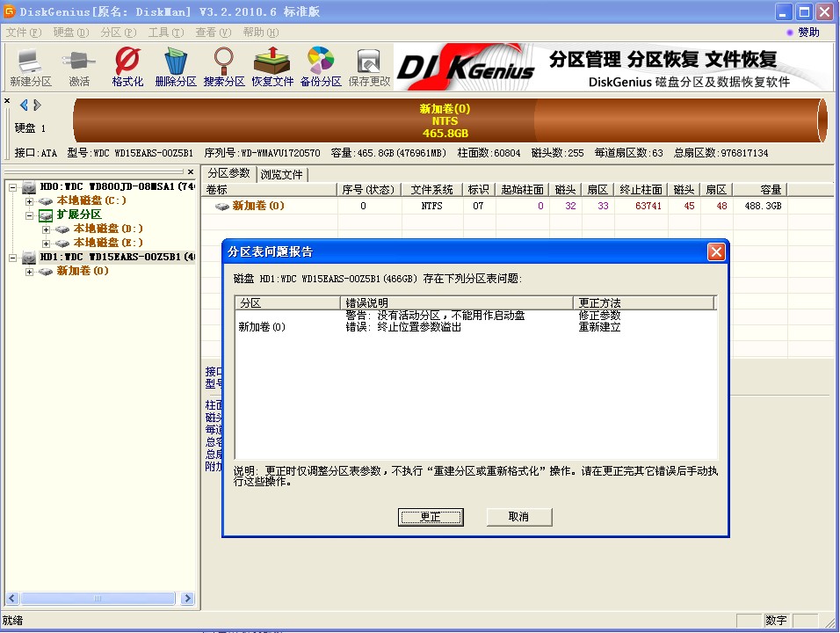The height and width of the screenshot is (633, 840).
Task: Click the 起始柱面 column header
Action: tap(522, 190)
